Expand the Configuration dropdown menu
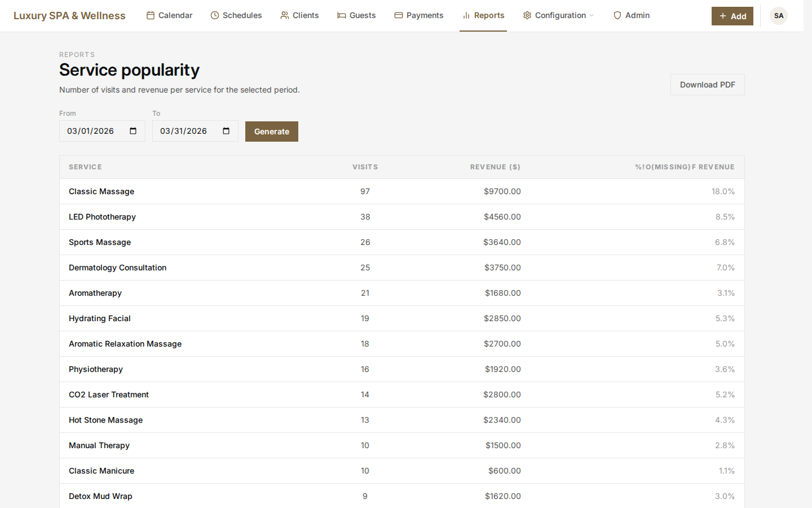 (590, 16)
